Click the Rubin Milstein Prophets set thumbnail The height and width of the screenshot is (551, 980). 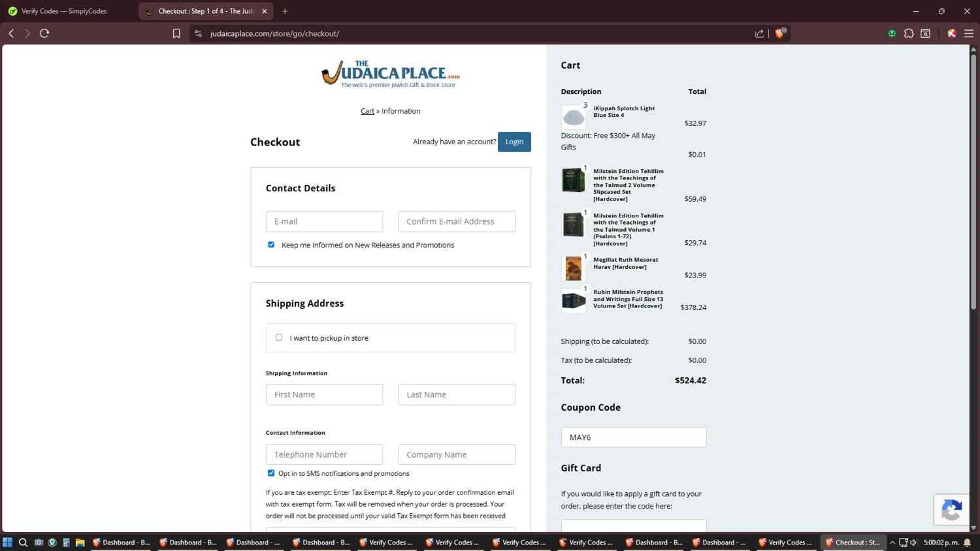[574, 300]
